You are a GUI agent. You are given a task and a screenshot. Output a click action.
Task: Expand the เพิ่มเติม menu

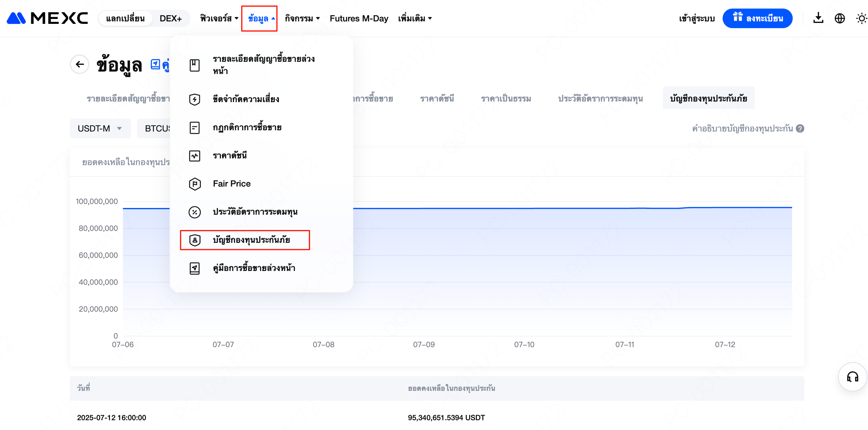click(x=415, y=18)
